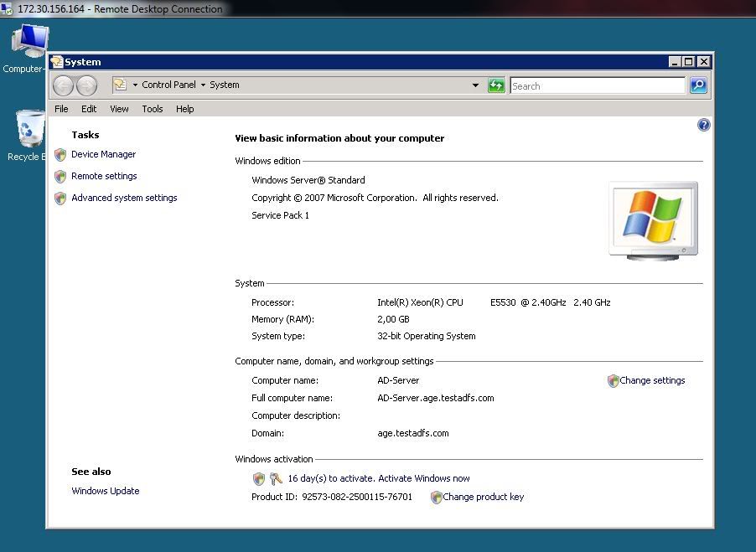756x552 pixels.
Task: Click the full computer name AD-Server.age.testadfs.com
Action: point(436,398)
